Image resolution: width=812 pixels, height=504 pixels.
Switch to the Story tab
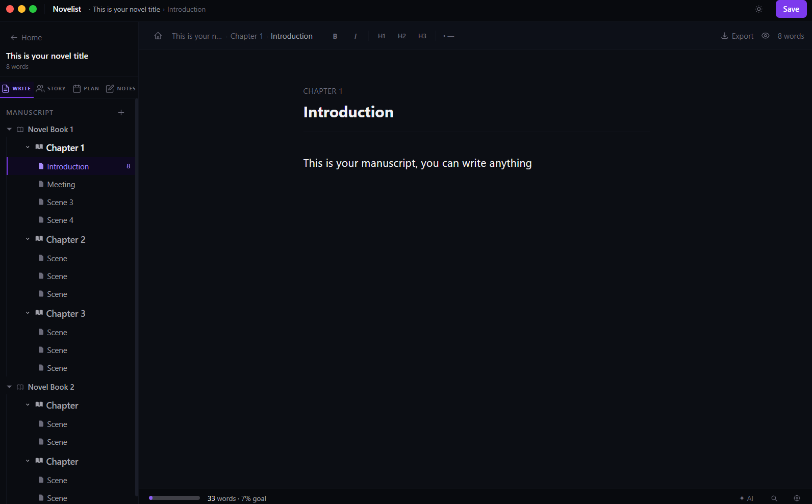tap(51, 89)
